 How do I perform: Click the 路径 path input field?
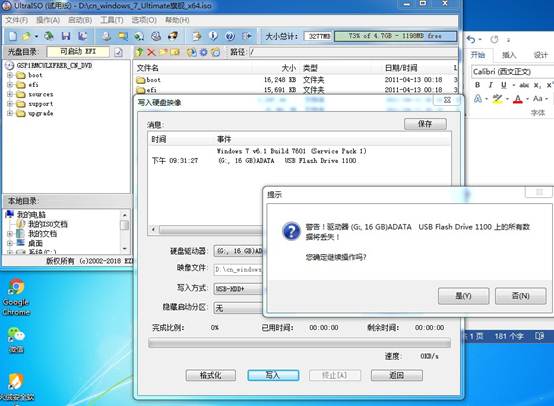point(353,52)
